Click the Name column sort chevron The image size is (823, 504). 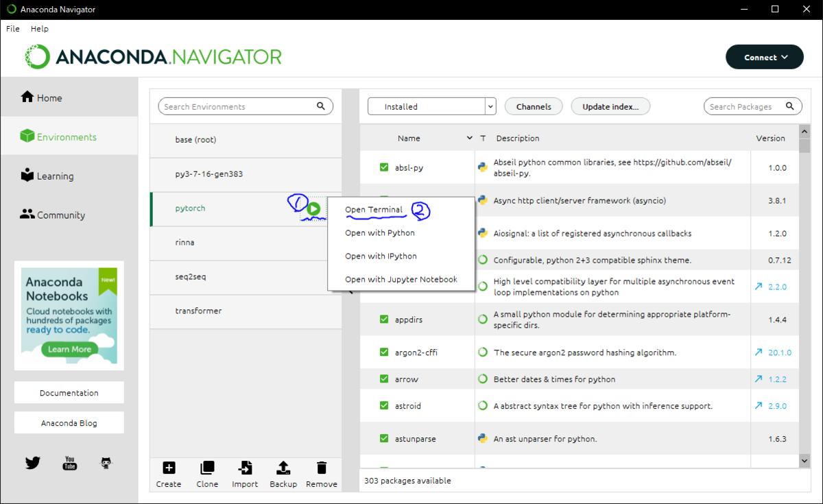point(470,138)
